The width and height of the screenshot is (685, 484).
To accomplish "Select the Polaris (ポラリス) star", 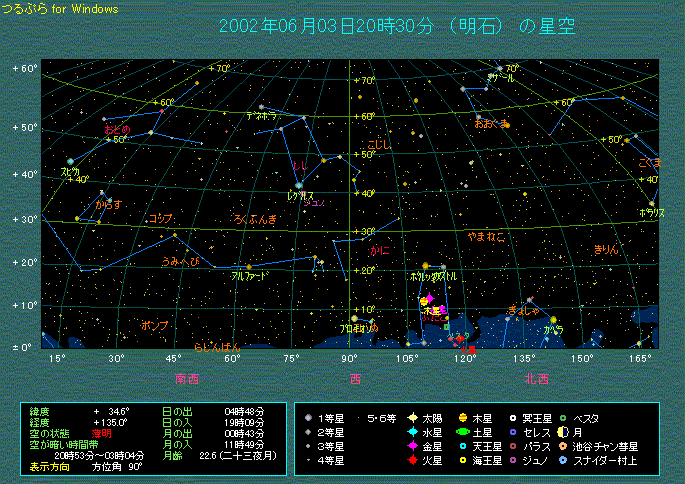I will (651, 203).
